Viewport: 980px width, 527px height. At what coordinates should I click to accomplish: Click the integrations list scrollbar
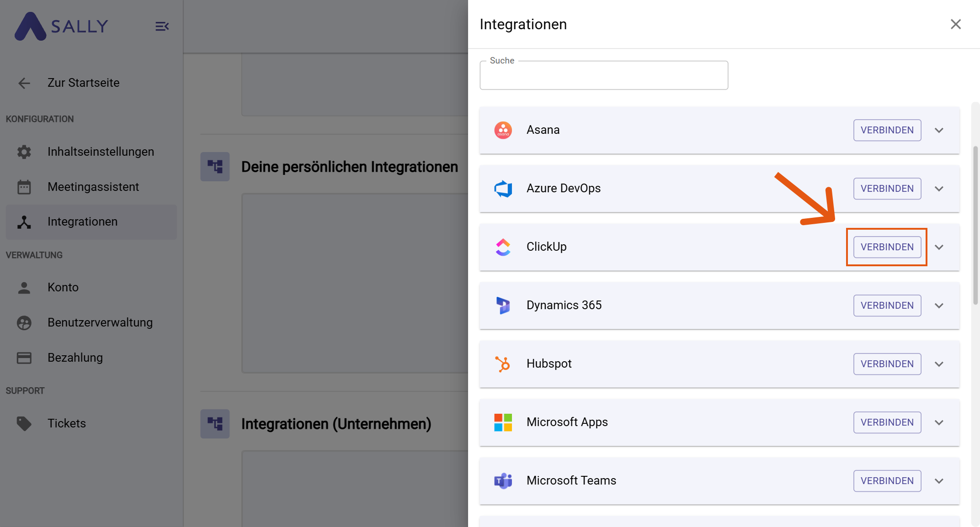coord(975,225)
